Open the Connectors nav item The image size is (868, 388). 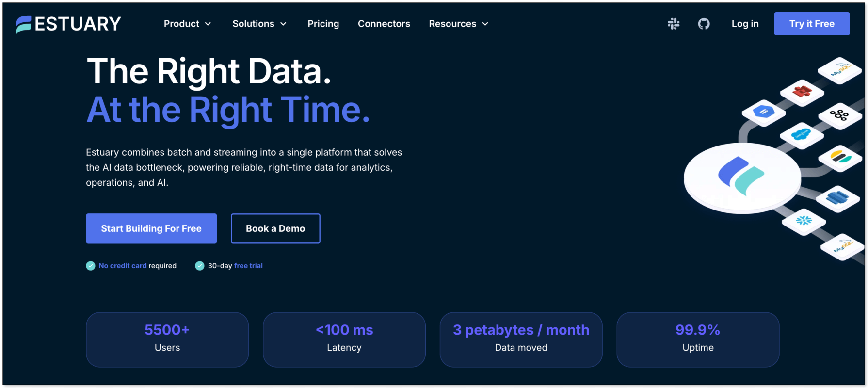click(x=384, y=24)
